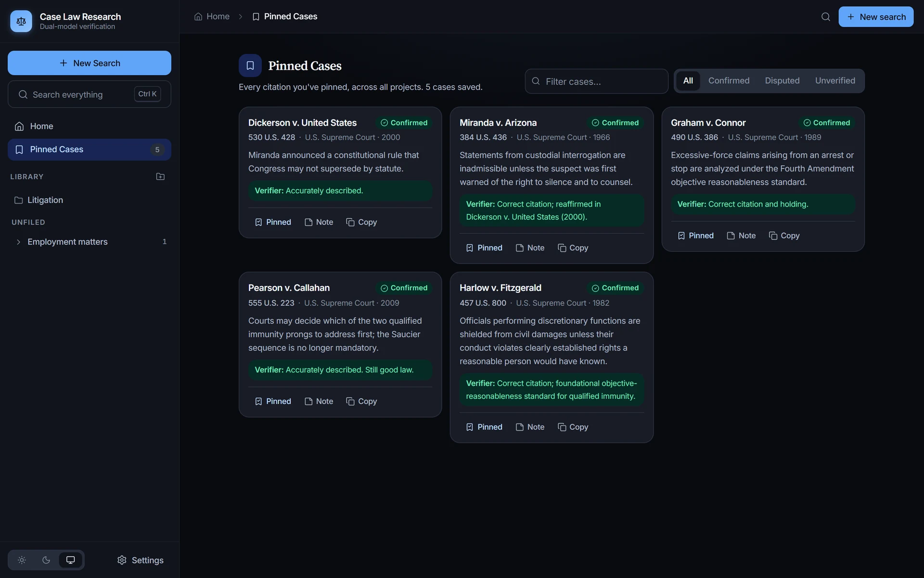Copy the Harlow v. Fitzgerald citation

(573, 427)
